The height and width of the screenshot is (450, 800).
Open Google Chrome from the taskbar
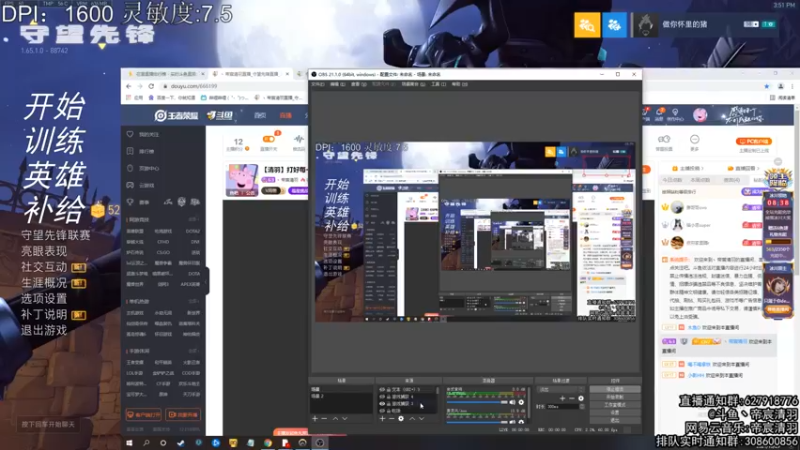point(267,443)
